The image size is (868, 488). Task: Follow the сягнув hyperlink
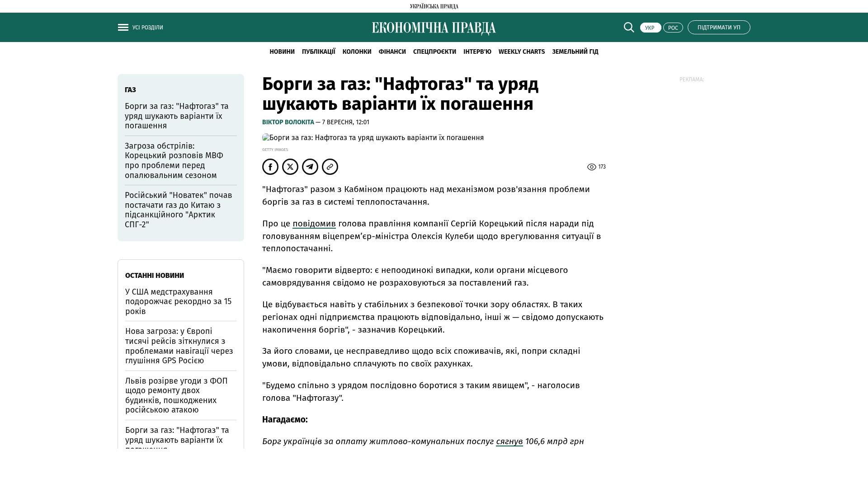[509, 441]
